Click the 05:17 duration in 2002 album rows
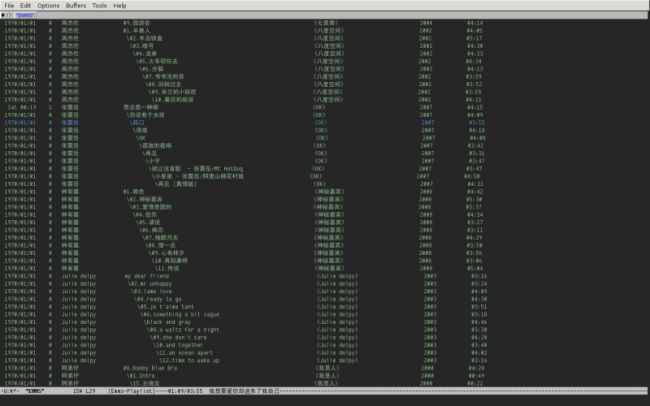 pos(474,39)
